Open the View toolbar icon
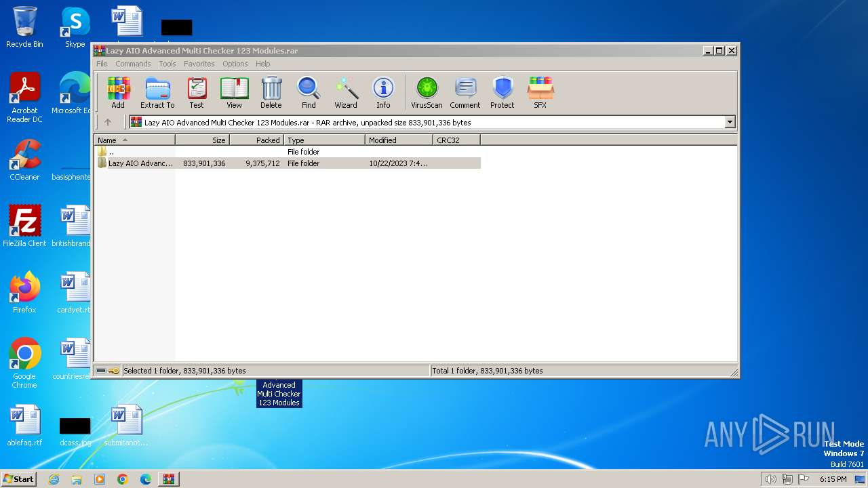The width and height of the screenshot is (868, 488). (x=234, y=93)
